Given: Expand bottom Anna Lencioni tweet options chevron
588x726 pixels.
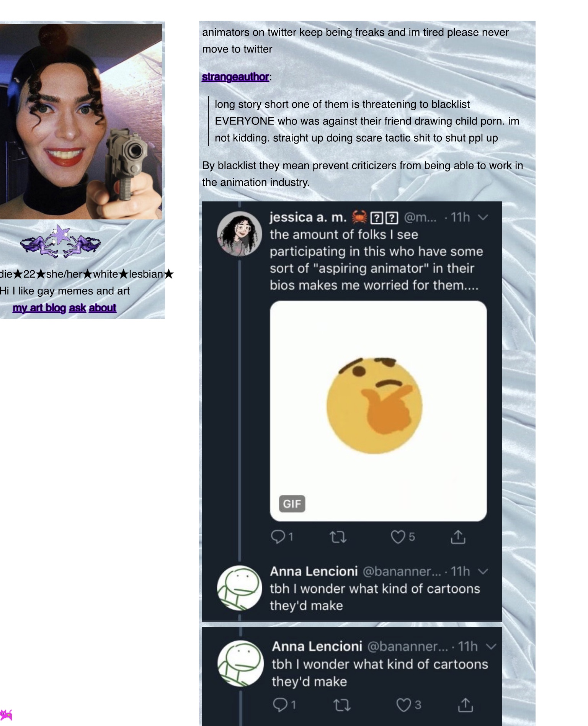Looking at the screenshot, I should [x=491, y=647].
